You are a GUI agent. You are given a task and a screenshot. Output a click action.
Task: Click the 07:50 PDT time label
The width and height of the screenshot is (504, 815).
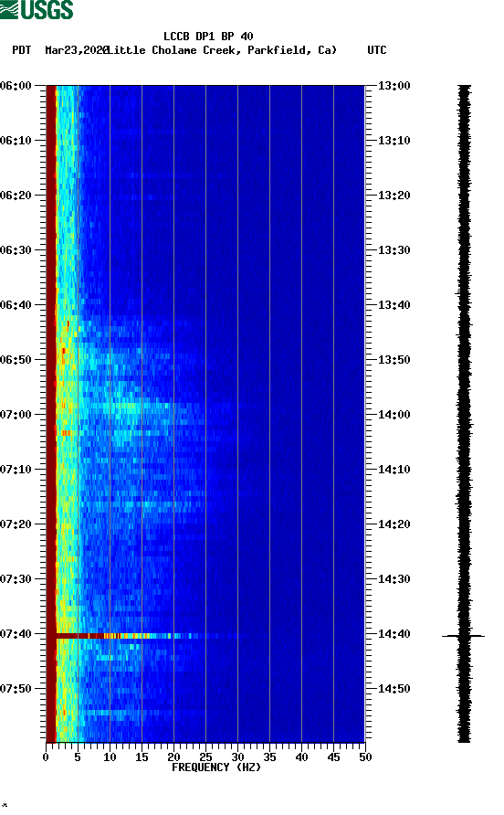(16, 689)
